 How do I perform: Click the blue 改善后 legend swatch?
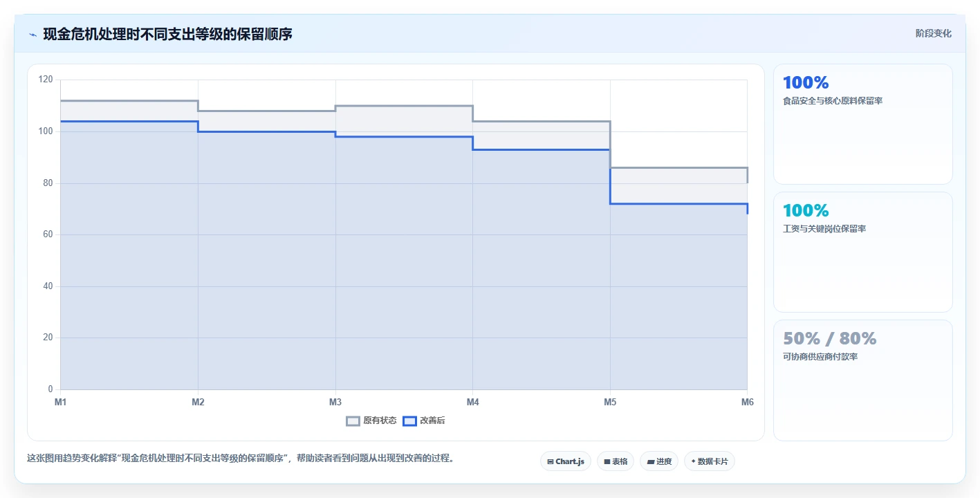tap(409, 421)
